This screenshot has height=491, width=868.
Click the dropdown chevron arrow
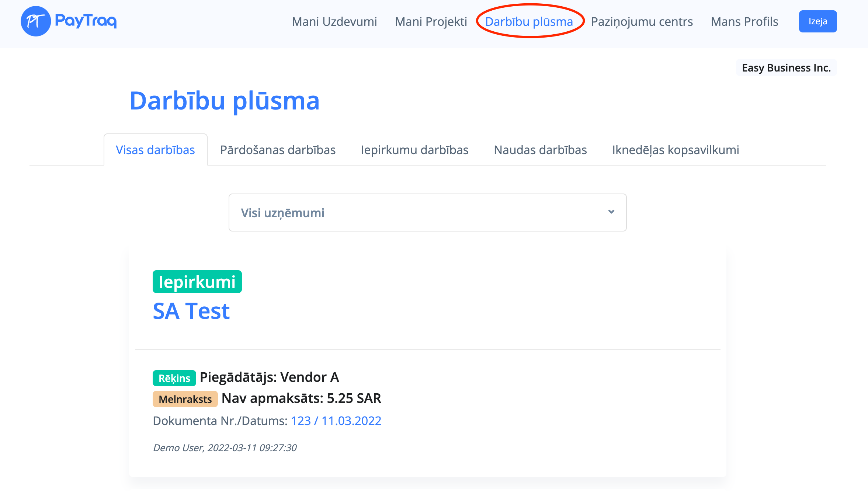611,212
